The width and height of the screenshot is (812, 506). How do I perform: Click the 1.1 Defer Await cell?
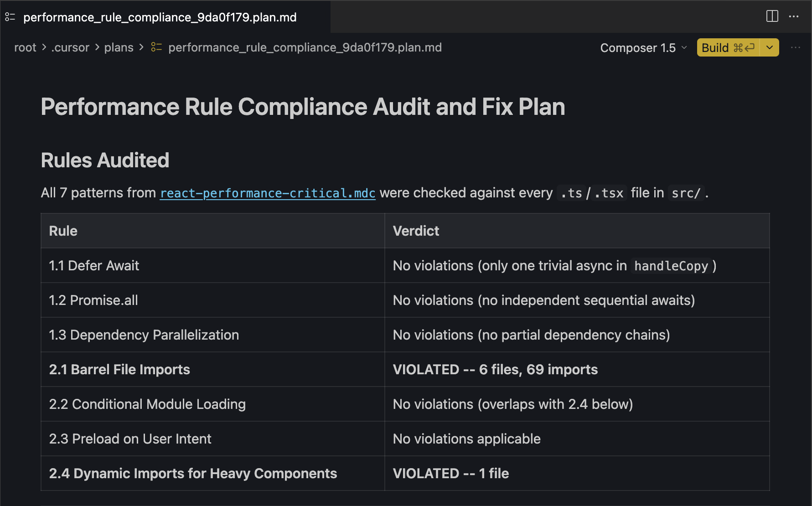[212, 265]
